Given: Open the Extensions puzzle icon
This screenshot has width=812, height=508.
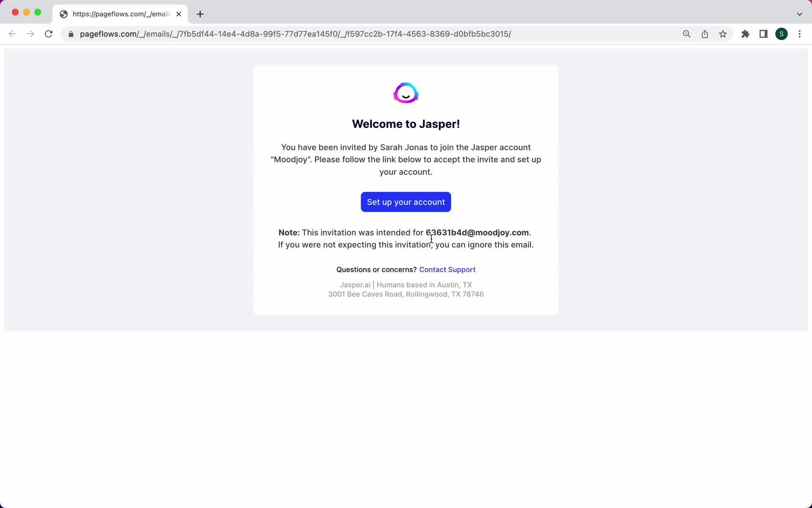Looking at the screenshot, I should pyautogui.click(x=745, y=34).
